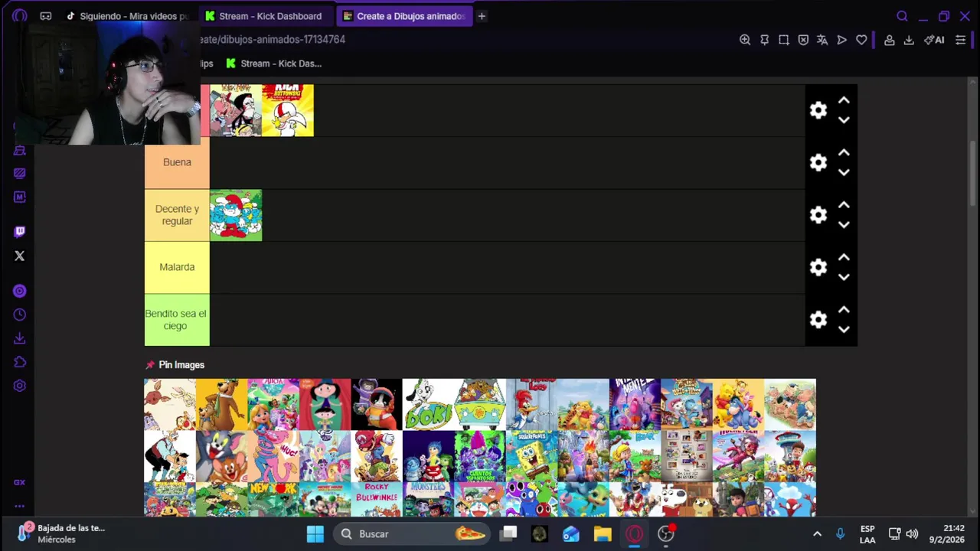Viewport: 980px width, 551px height.
Task: Open the snapshot capture tool
Action: tap(784, 40)
